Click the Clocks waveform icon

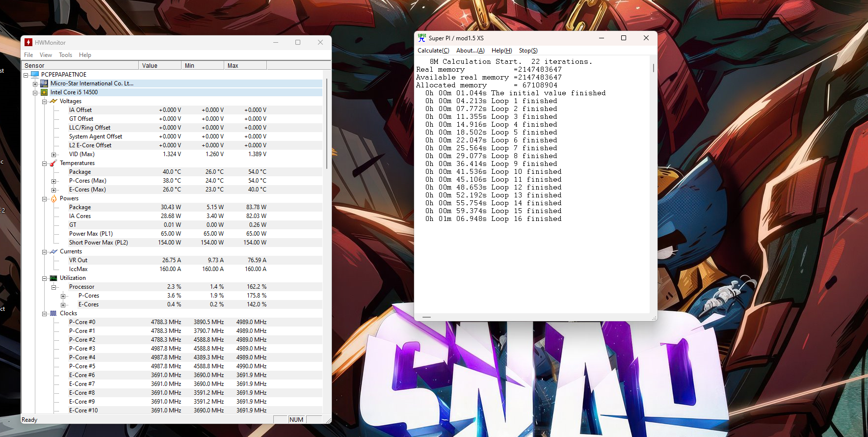53,313
